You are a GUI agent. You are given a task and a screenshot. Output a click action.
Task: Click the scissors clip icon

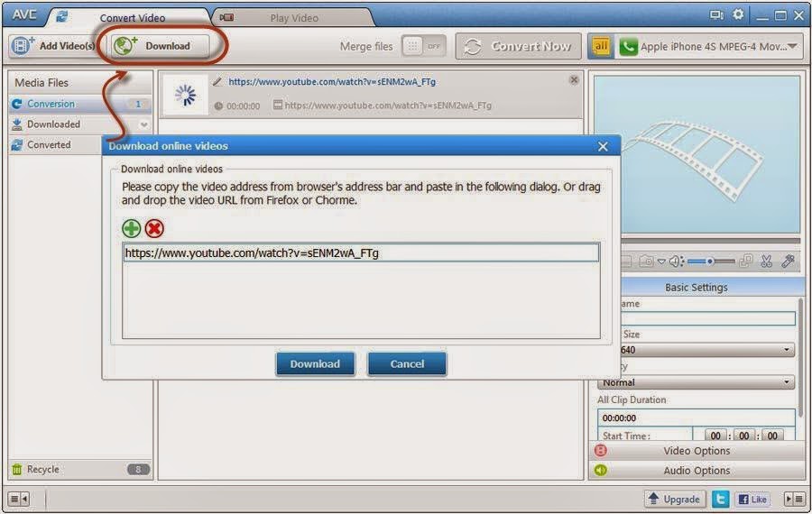pos(767,262)
